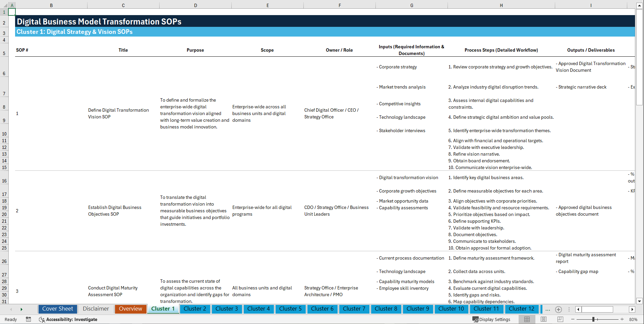644x324 pixels.
Task: Switch to Normal view using its icon
Action: point(527,319)
